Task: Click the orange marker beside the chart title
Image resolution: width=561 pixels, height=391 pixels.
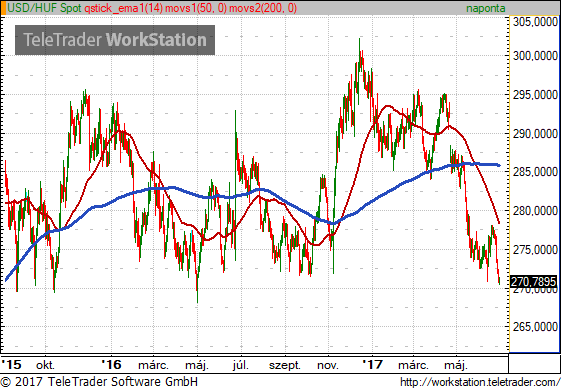Action: [x=3, y=8]
